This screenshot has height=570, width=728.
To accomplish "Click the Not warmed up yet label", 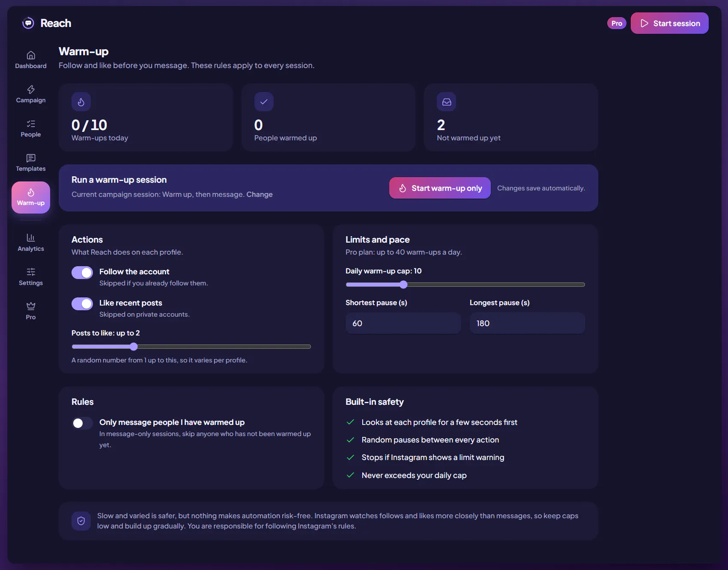I will [x=468, y=138].
